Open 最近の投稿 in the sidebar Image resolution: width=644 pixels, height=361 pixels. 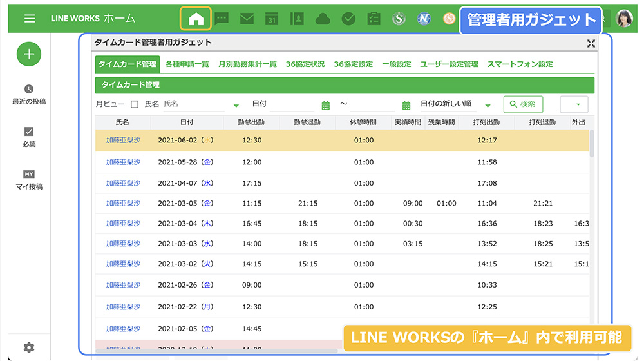click(x=29, y=95)
